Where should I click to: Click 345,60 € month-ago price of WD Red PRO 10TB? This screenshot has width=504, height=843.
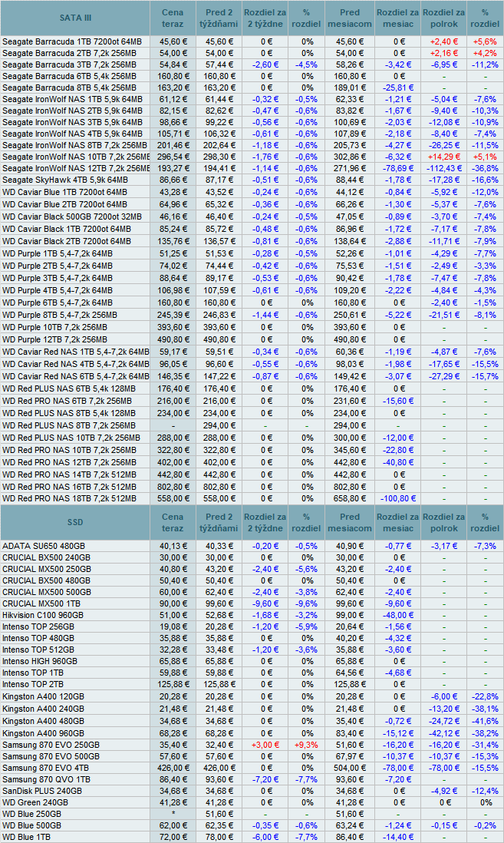click(350, 450)
